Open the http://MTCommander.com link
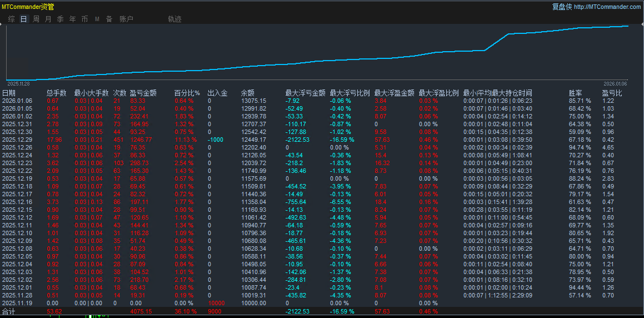 [x=607, y=7]
